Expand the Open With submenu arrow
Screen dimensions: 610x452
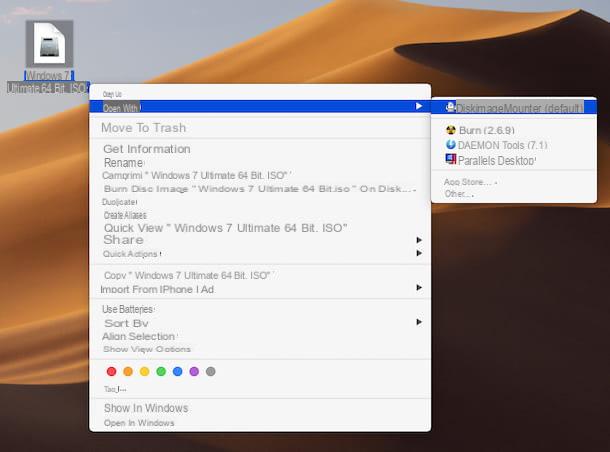click(x=419, y=106)
